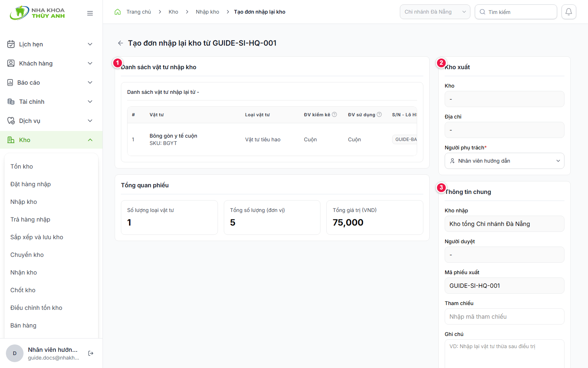
Task: Expand the Lịch hẹn menu chevron
Action: (x=90, y=44)
